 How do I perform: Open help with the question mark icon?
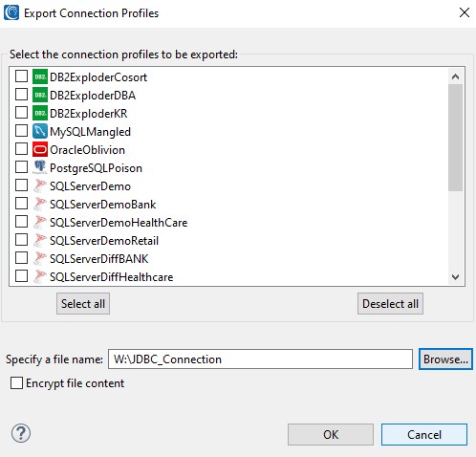pyautogui.click(x=21, y=433)
